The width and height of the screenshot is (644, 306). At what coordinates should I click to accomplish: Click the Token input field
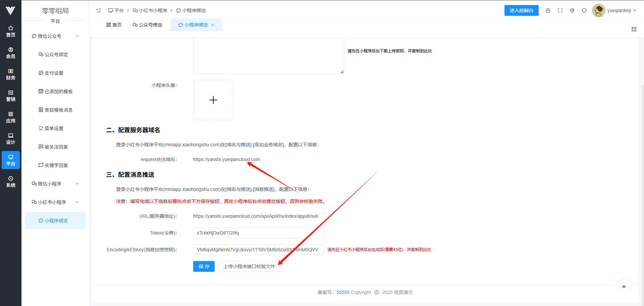tap(258, 233)
